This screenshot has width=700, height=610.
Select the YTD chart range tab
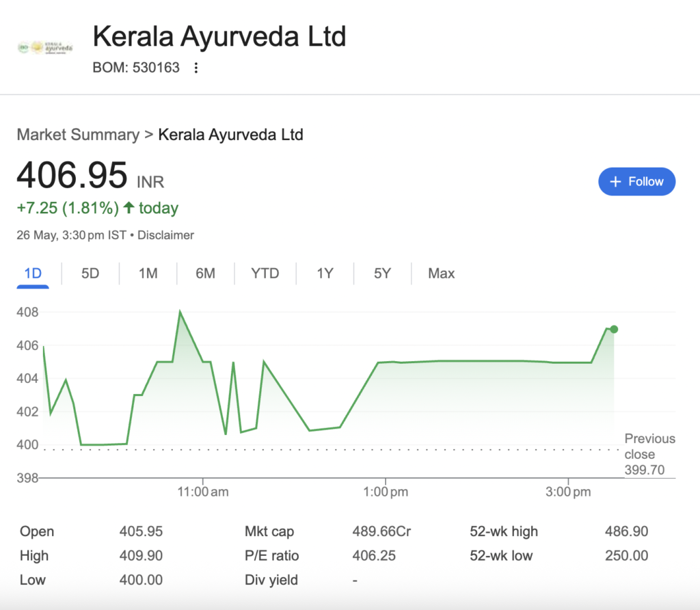click(265, 274)
